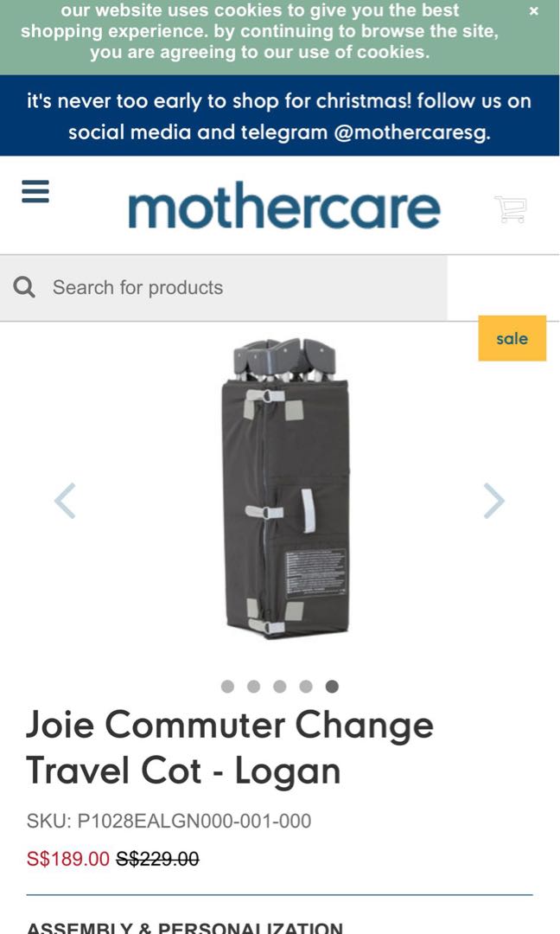Open the hamburger navigation menu
Screen dimensions: 560x934
click(35, 192)
